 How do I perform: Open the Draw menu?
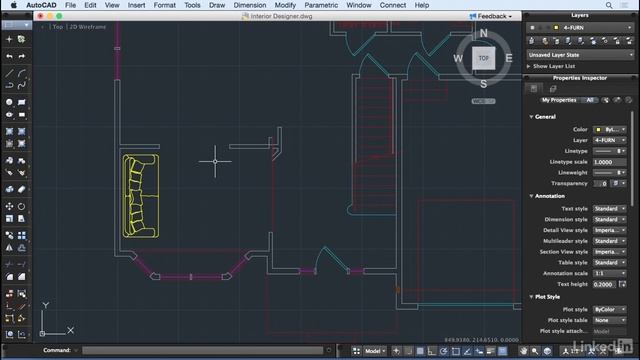[x=217, y=5]
